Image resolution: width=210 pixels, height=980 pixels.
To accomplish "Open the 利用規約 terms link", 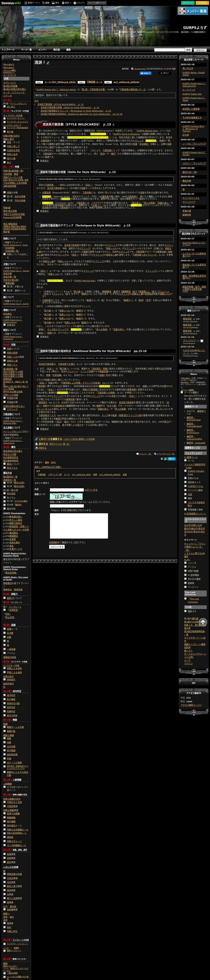I will pyautogui.click(x=53, y=542).
